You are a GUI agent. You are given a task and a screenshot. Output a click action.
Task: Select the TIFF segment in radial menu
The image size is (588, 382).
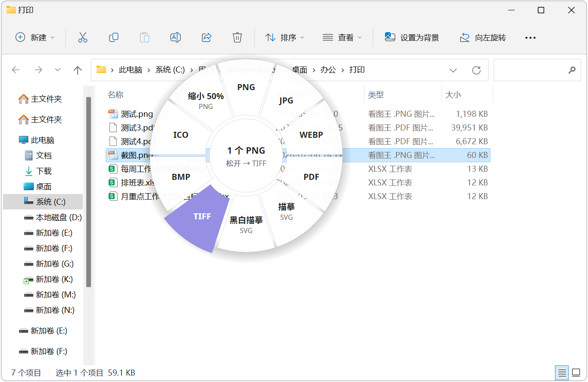click(202, 216)
